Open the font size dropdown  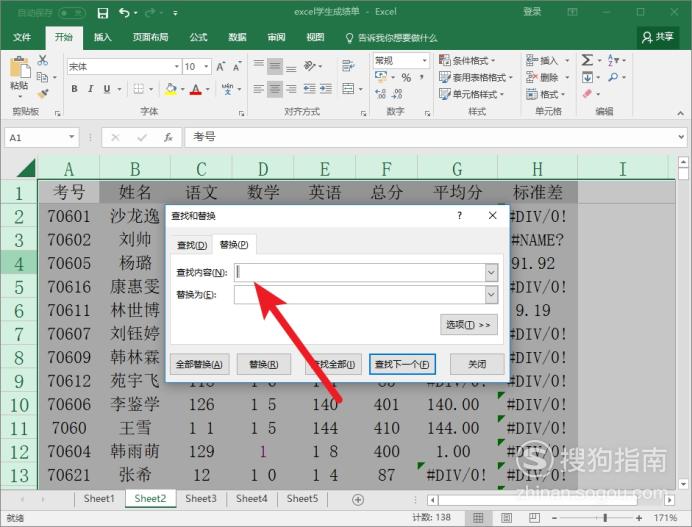206,67
